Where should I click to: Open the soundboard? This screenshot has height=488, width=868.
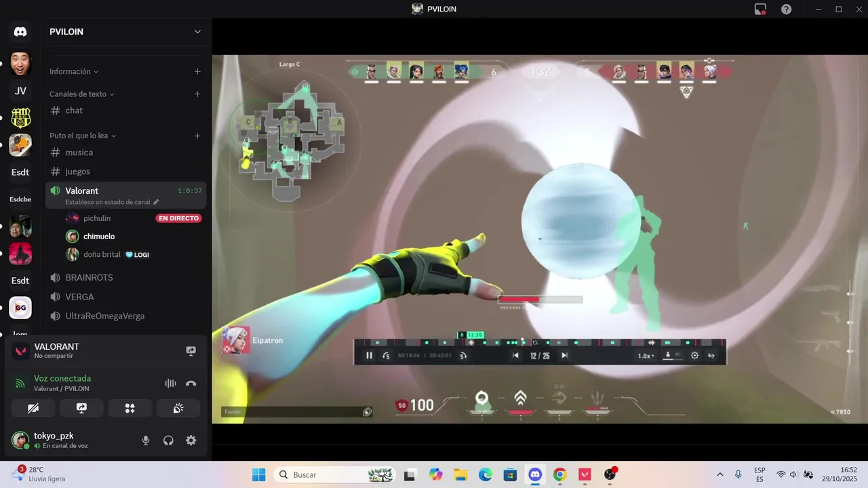click(x=178, y=408)
